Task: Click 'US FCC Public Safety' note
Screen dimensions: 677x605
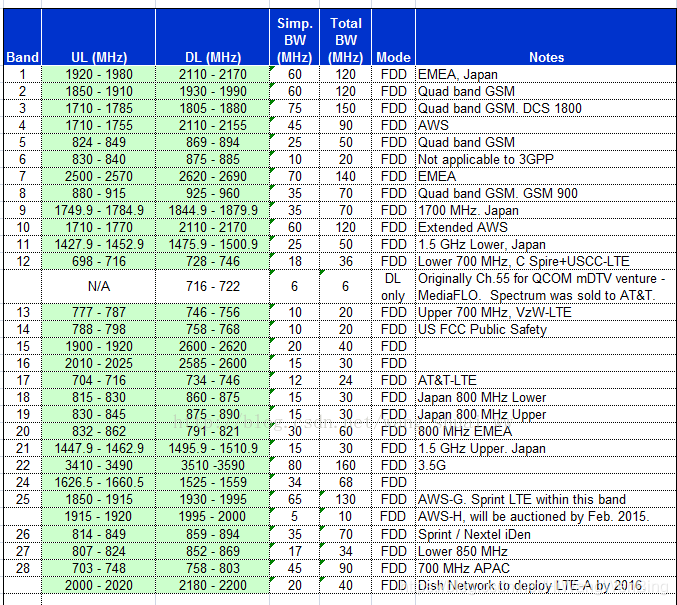Action: 546,329
